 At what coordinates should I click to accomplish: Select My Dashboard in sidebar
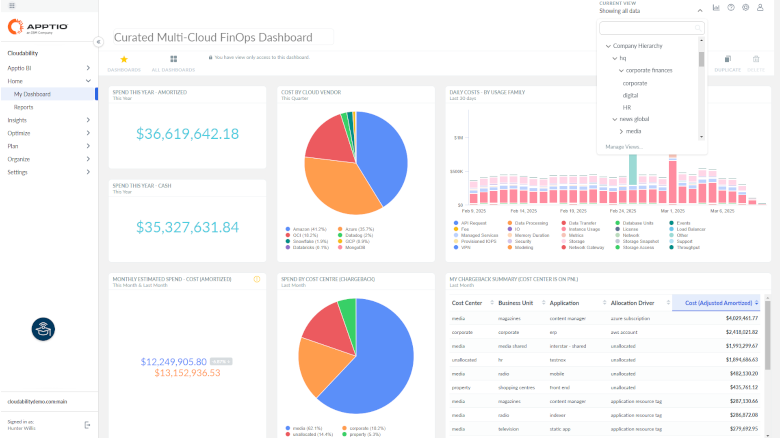coord(32,93)
